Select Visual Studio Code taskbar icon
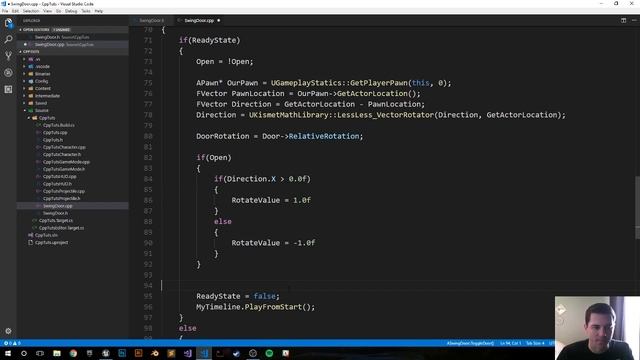 [x=204, y=353]
